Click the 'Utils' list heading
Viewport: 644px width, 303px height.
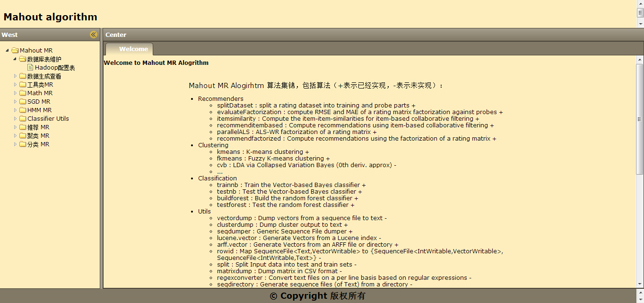pyautogui.click(x=204, y=212)
